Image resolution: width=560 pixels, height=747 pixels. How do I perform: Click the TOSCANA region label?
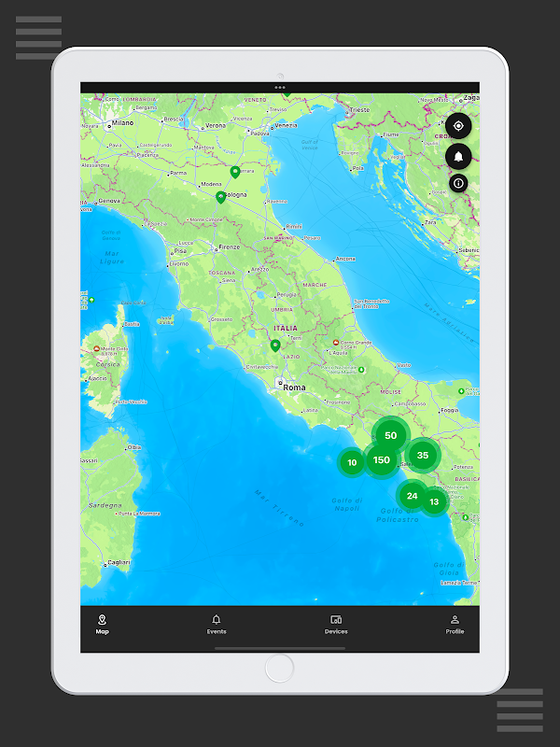(x=222, y=273)
